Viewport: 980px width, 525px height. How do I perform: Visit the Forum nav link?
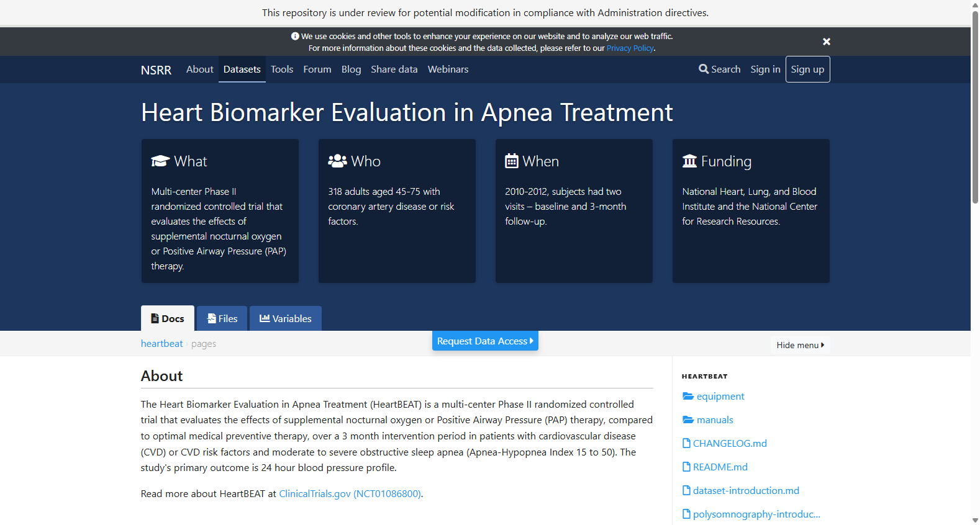coord(317,70)
